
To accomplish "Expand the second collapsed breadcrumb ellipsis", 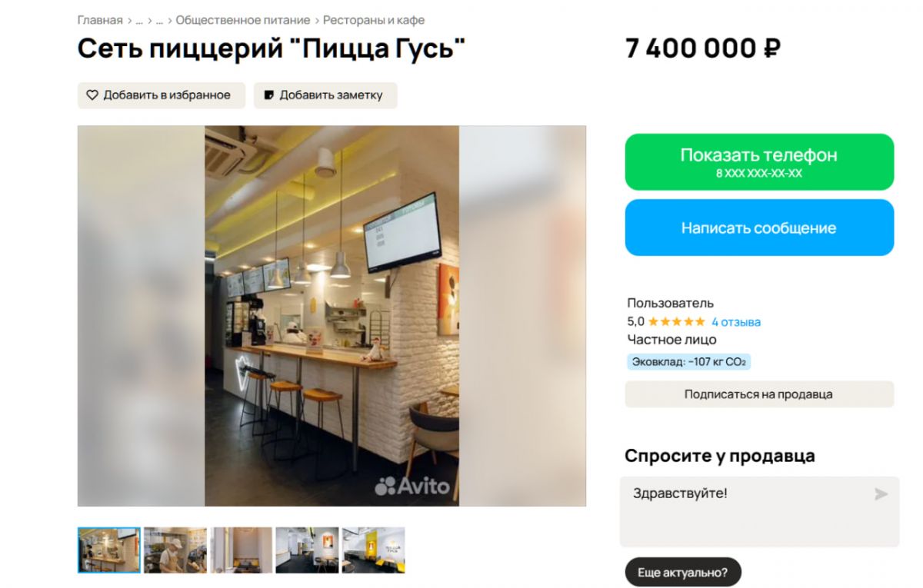I will coord(160,21).
